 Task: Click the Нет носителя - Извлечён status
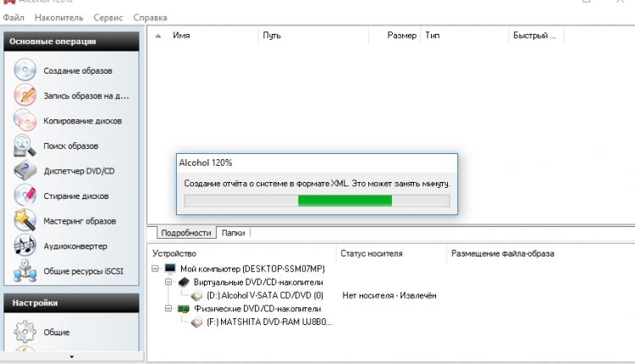389,295
